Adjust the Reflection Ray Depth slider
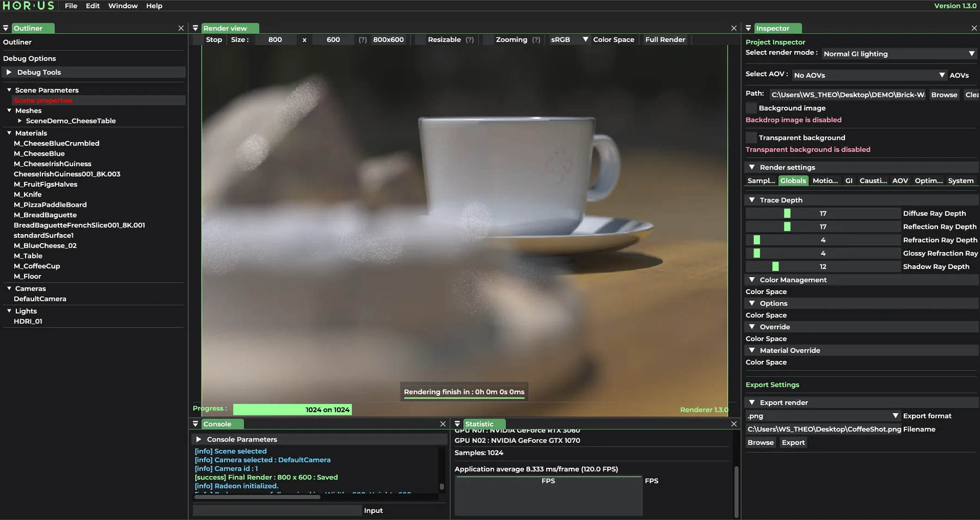Image resolution: width=980 pixels, height=520 pixels. (823, 227)
